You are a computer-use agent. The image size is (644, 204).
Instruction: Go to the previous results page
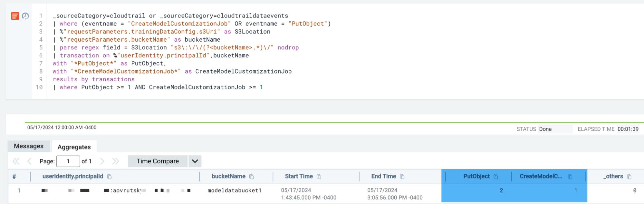click(x=29, y=161)
